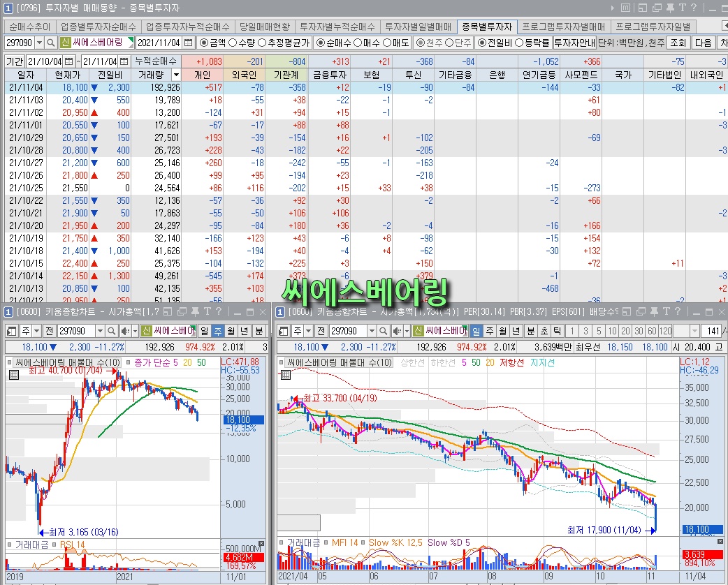
Task: Select the 단주 radio button
Action: (x=449, y=43)
